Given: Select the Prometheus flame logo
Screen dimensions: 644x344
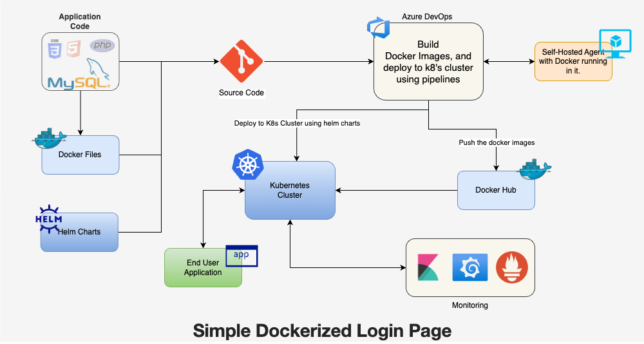Looking at the screenshot, I should [512, 267].
